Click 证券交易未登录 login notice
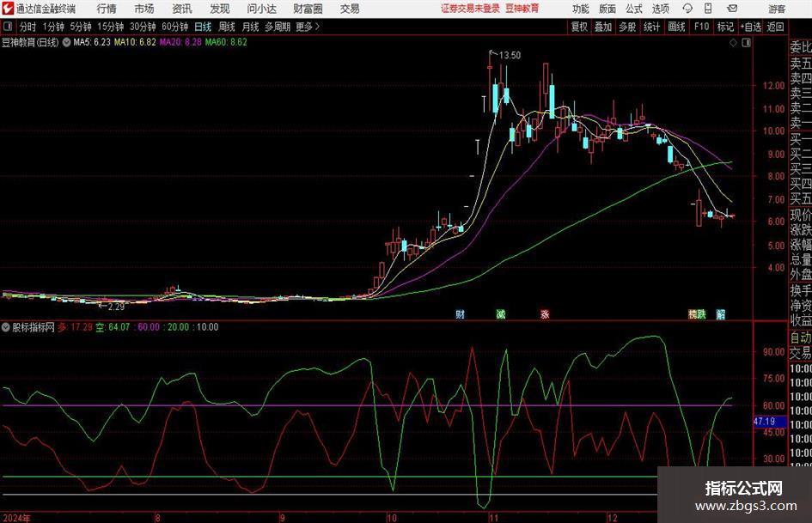Viewport: 812px width, 523px height. click(x=471, y=9)
